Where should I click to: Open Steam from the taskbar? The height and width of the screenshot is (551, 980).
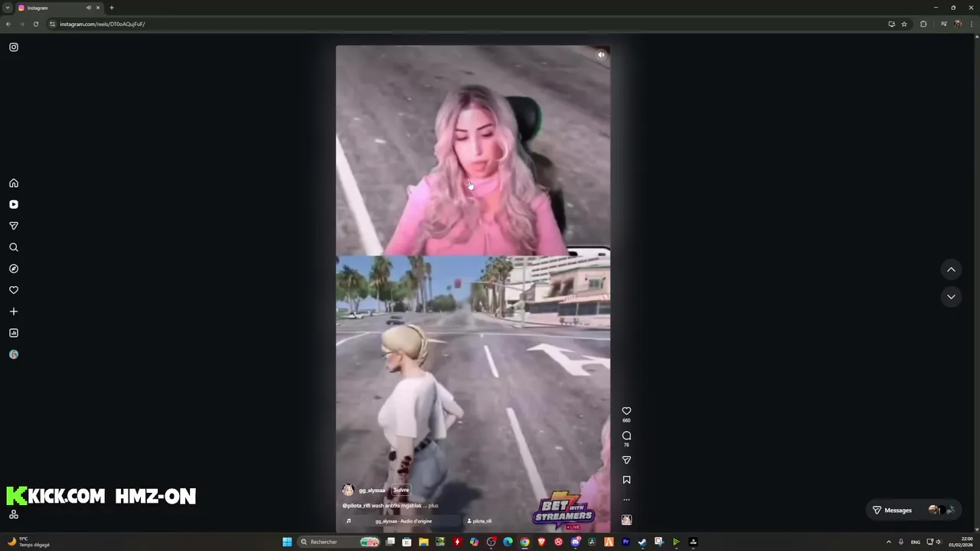(642, 542)
